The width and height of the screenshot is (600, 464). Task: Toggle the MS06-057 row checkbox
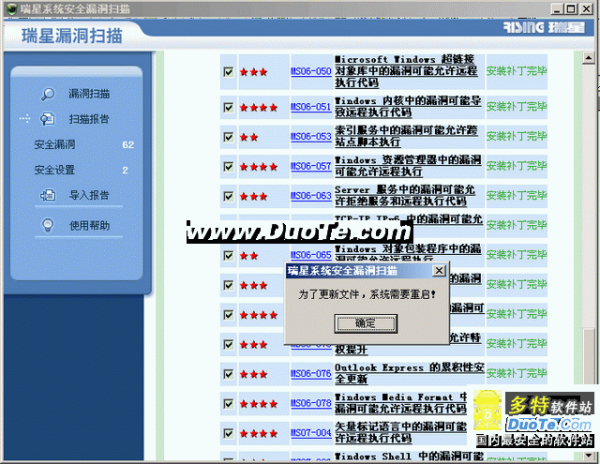[228, 167]
